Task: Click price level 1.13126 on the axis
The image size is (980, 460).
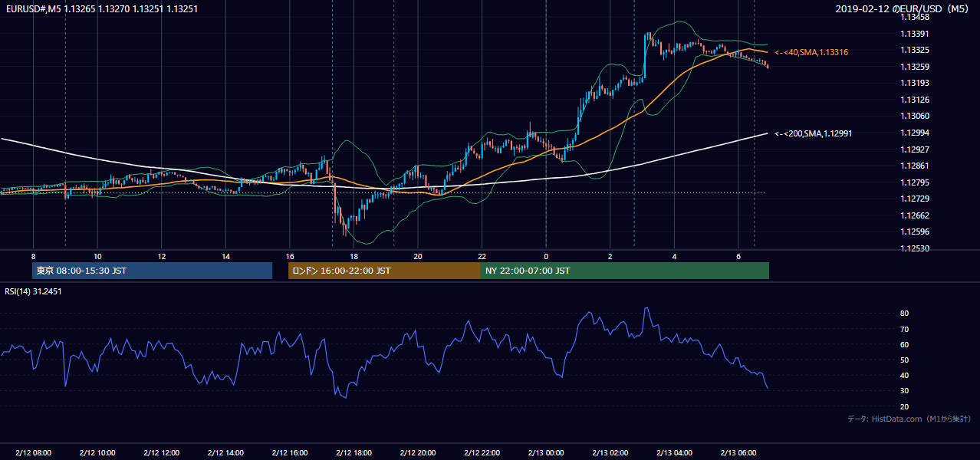Action: click(915, 100)
